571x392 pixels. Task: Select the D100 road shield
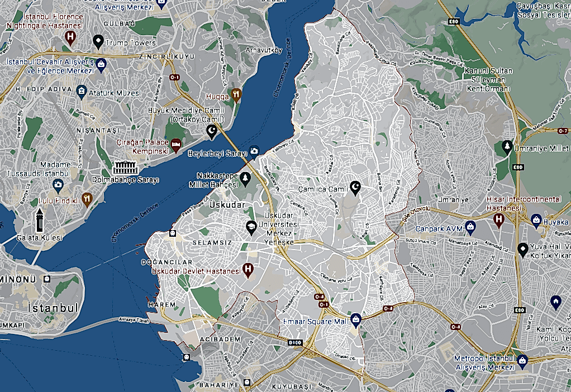tap(294, 342)
